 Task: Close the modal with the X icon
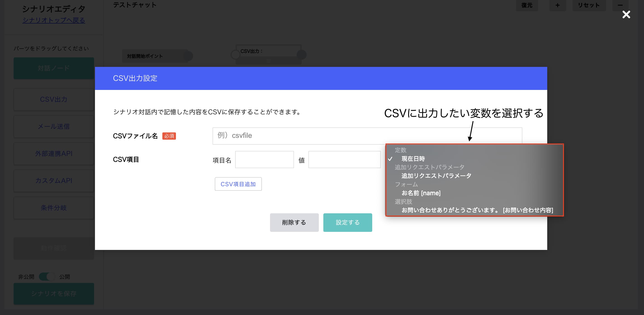[x=626, y=14]
